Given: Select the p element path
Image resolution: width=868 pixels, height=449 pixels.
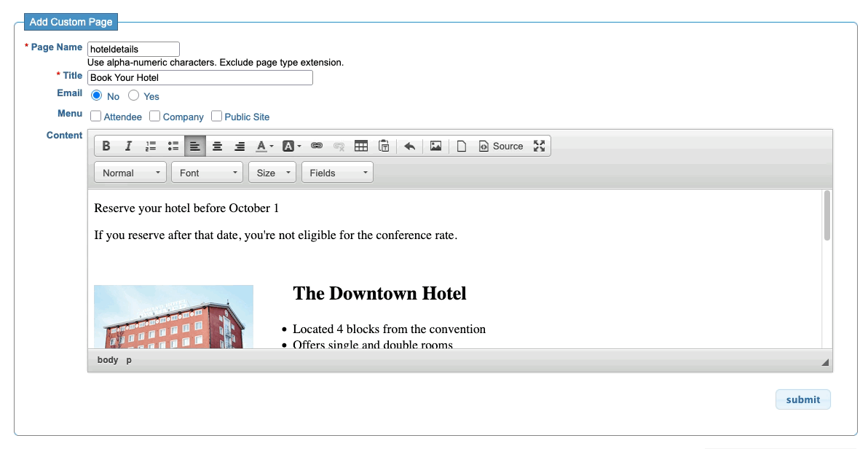Looking at the screenshot, I should tap(129, 360).
